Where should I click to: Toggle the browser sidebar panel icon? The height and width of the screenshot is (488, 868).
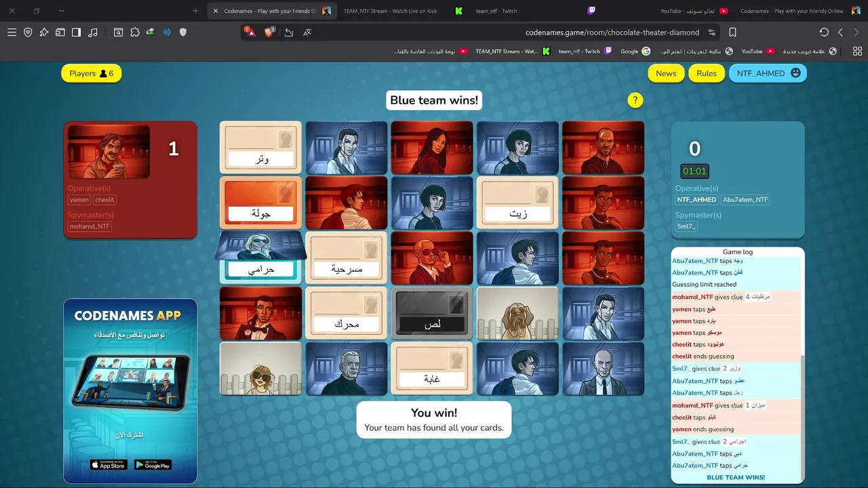77,33
